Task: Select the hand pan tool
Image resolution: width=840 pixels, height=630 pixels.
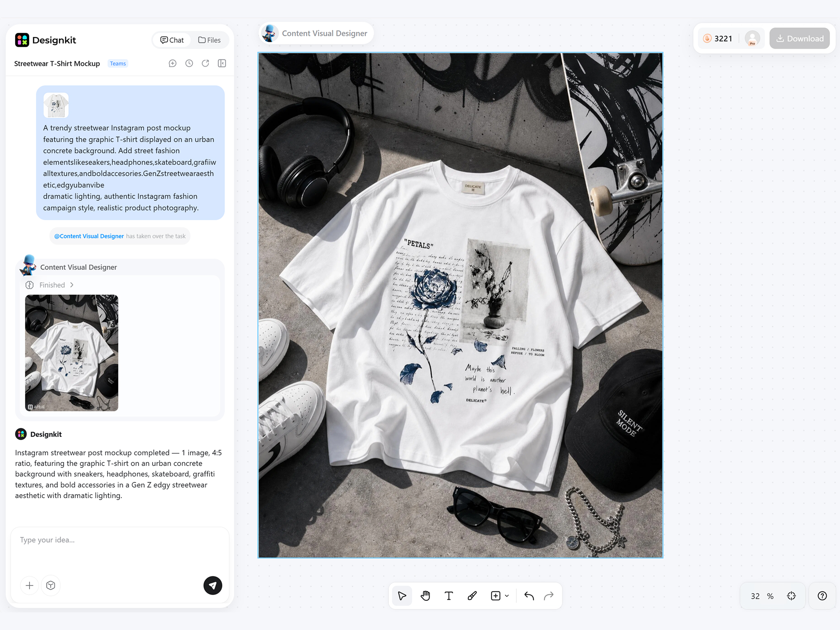Action: [425, 596]
